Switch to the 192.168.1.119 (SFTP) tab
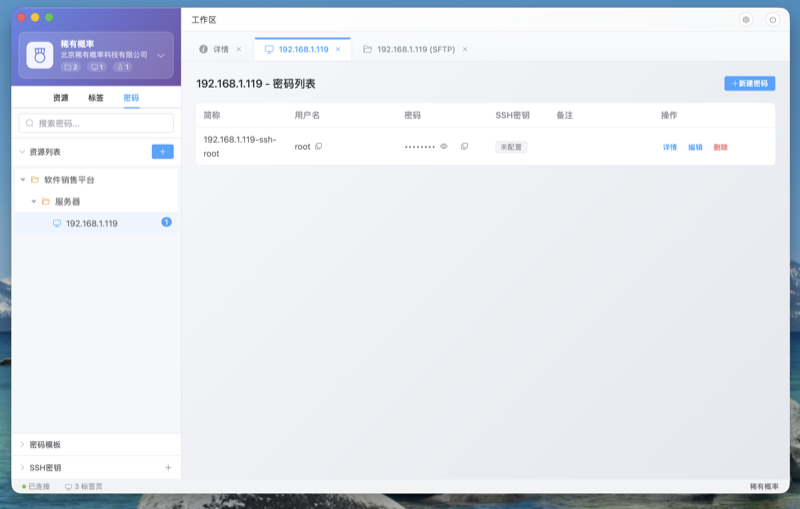The width and height of the screenshot is (800, 509). (414, 49)
